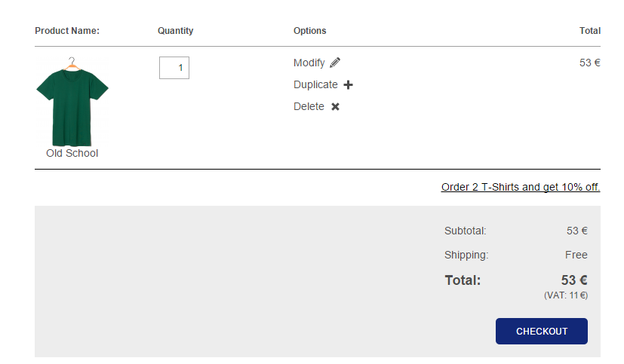Click the Free shipping value
The height and width of the screenshot is (364, 624).
click(x=576, y=255)
